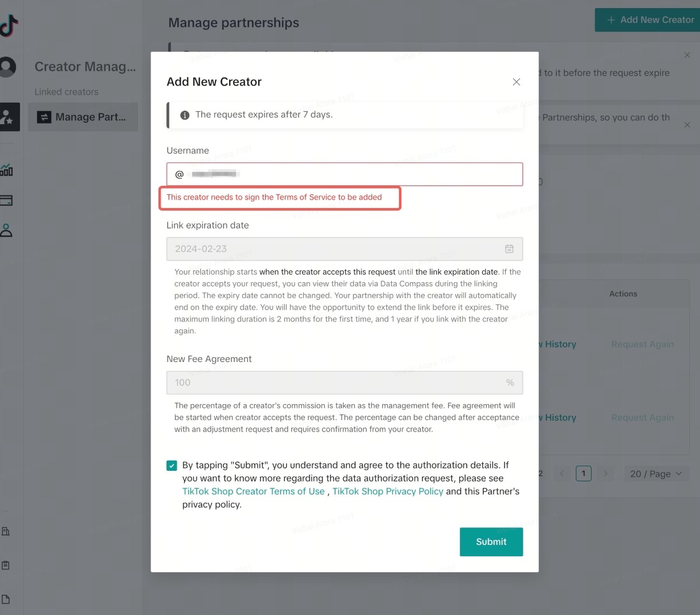The width and height of the screenshot is (700, 615).
Task: Click the person account sidebar icon
Action: click(x=6, y=230)
